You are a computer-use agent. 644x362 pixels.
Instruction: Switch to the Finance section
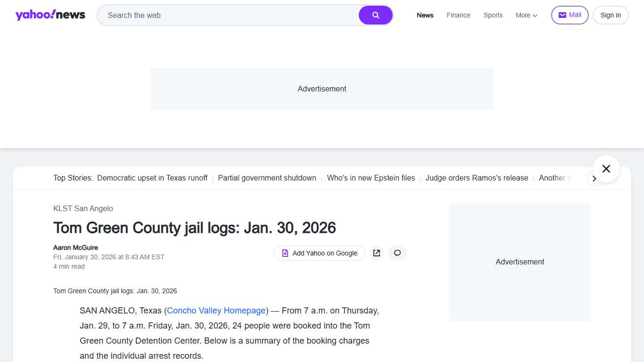[x=458, y=15]
